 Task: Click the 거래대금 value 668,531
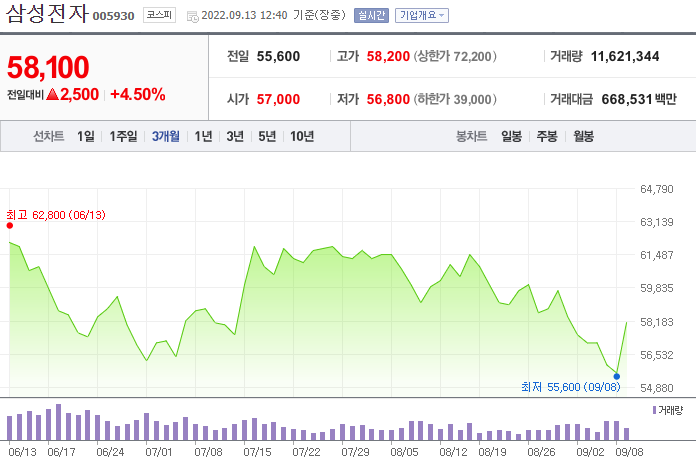[627, 99]
